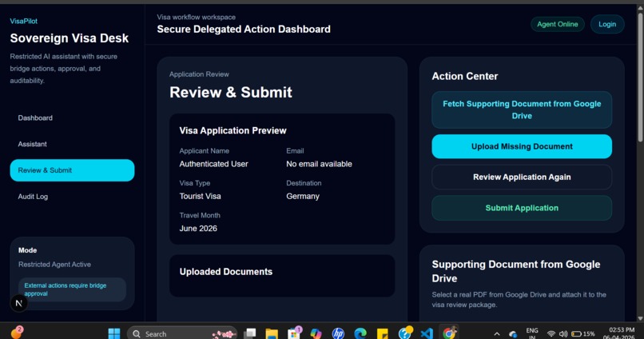Open Copilot from the taskbar
Screen dimensions: 644x339
(316, 333)
